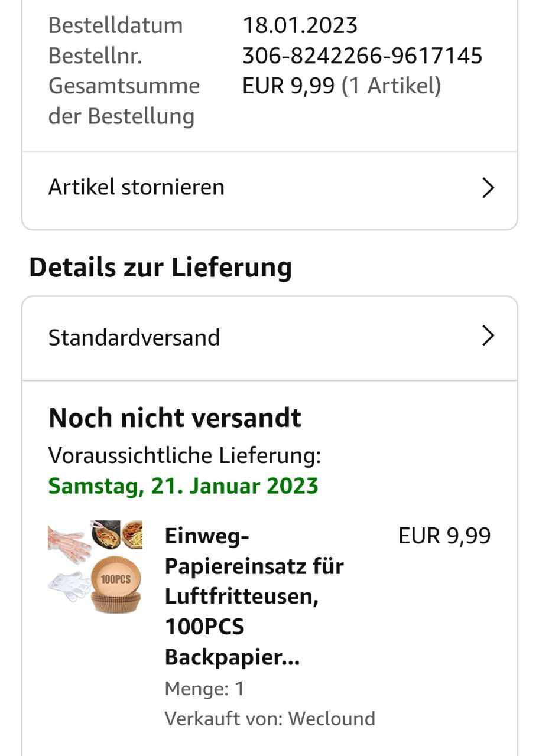Screen dimensions: 539x756
Task: Tap the Bestelldatum field label
Action: pyautogui.click(x=116, y=26)
